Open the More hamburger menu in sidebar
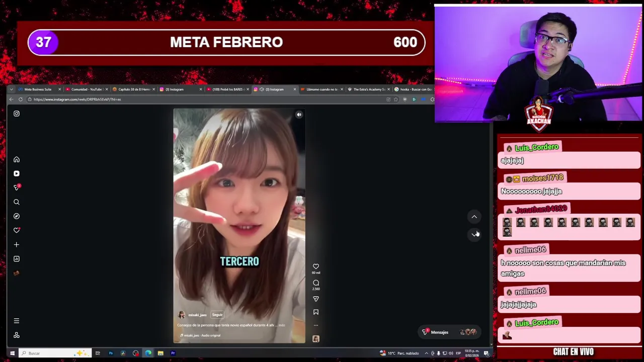 pos(17,321)
